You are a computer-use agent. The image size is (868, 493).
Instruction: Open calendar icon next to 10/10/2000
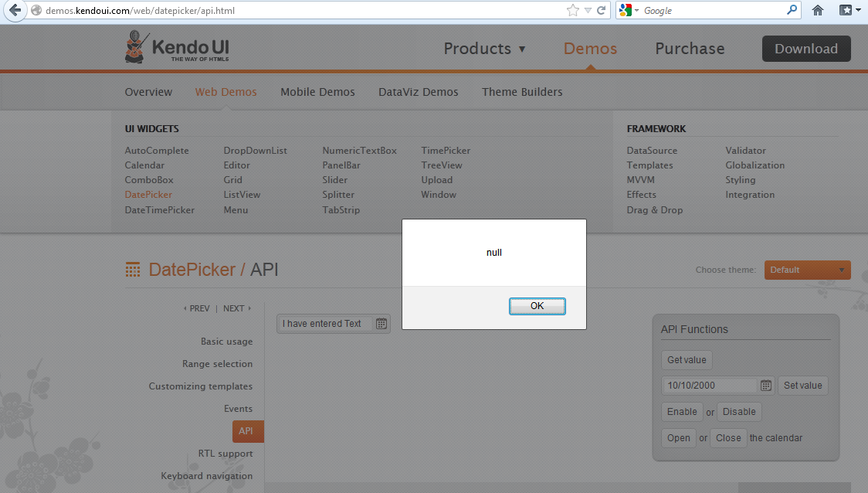point(765,386)
